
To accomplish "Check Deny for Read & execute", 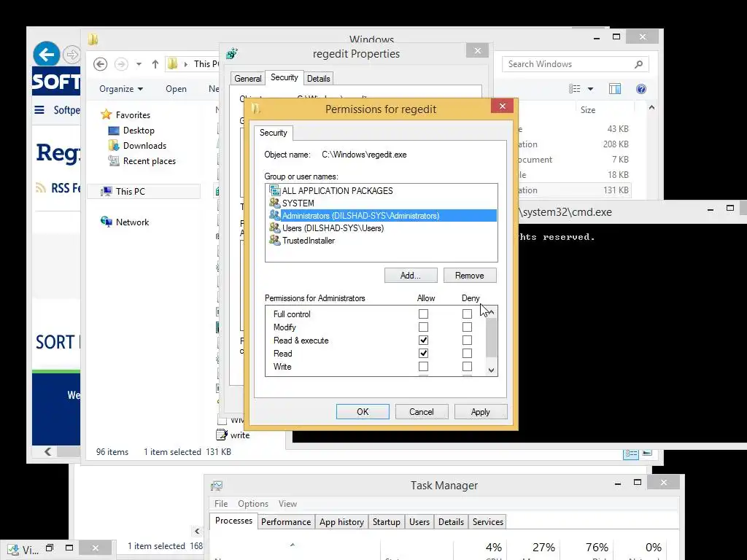I will click(x=467, y=340).
